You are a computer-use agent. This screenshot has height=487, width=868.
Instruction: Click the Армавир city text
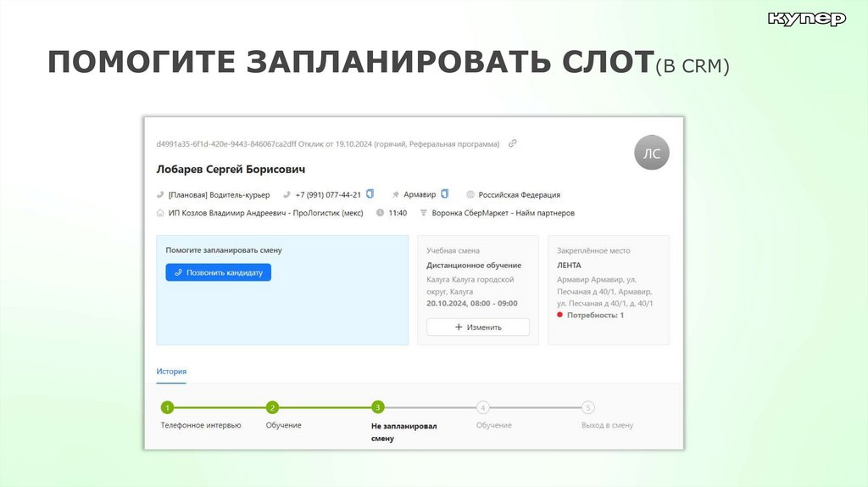coord(420,194)
